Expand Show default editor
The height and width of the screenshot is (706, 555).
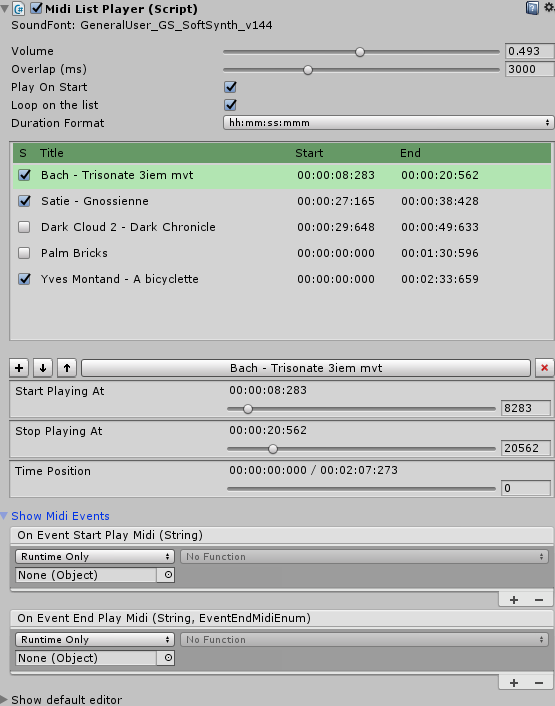(x=66, y=700)
